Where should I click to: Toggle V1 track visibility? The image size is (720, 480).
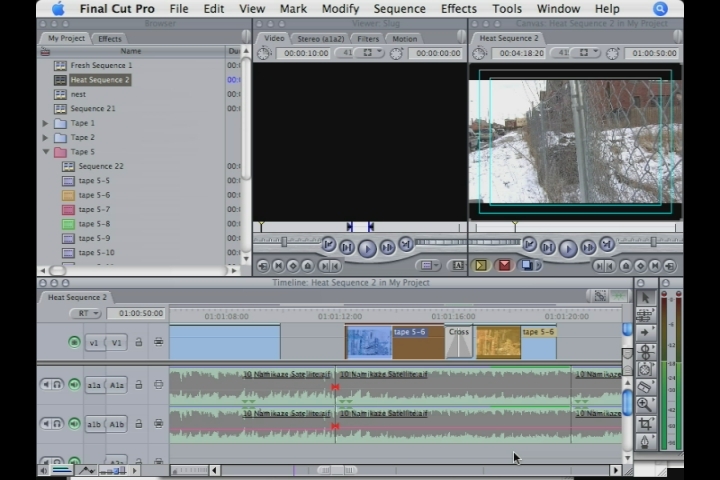coord(74,342)
